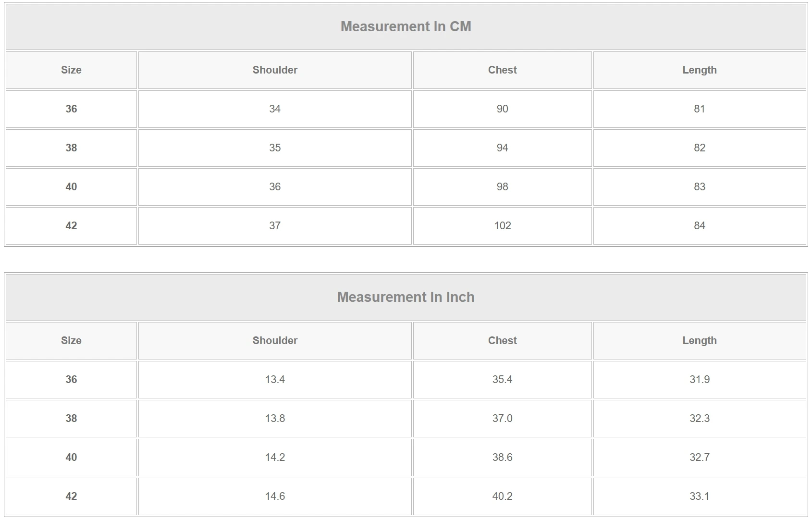The width and height of the screenshot is (812, 520).
Task: Click the length value 31.9 cell
Action: (699, 380)
